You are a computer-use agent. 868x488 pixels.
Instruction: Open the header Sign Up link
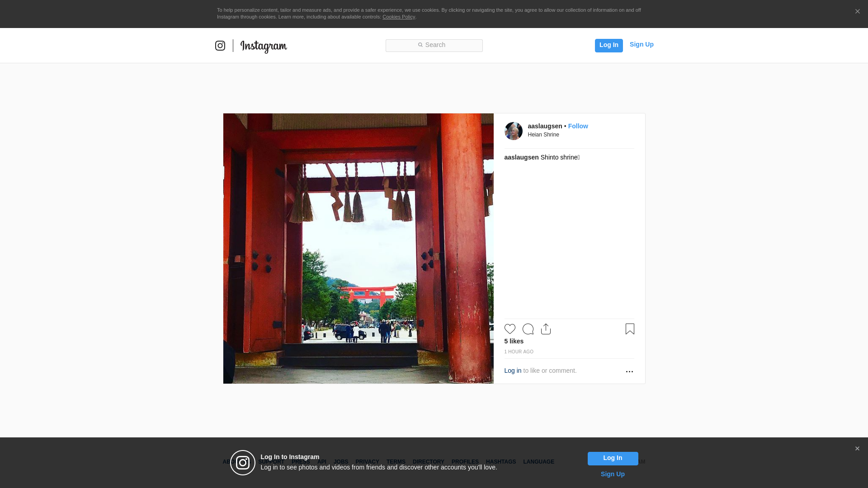pyautogui.click(x=642, y=44)
